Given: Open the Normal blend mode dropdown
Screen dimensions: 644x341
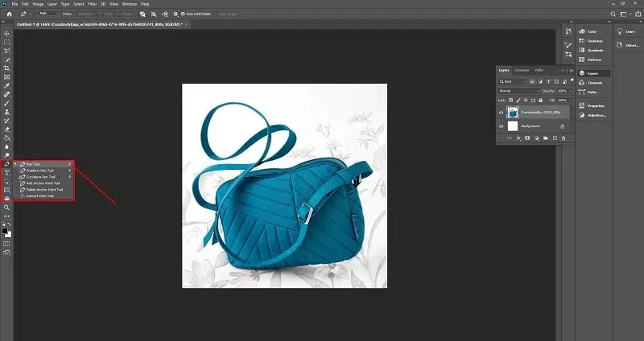Looking at the screenshot, I should point(518,91).
